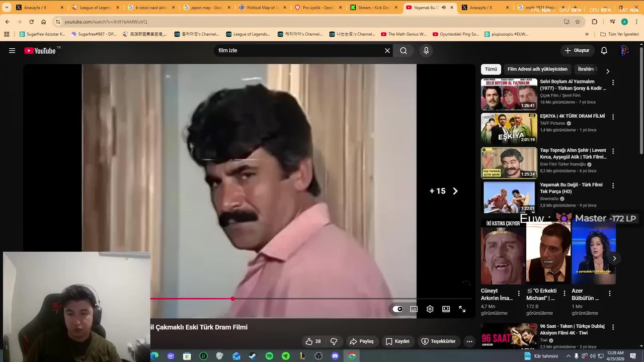Switch to 'japon map - Google' tab
Screen dimensions: 644x362
206,8
